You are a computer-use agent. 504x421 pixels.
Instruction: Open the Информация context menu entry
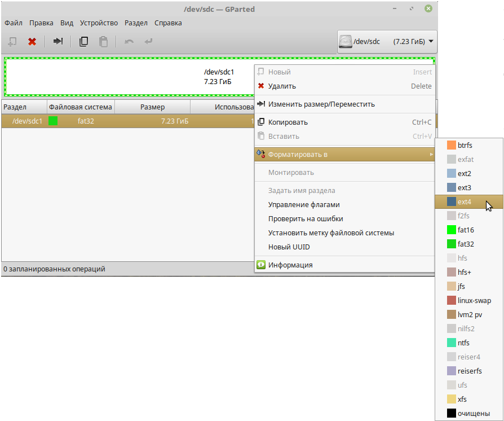(290, 265)
